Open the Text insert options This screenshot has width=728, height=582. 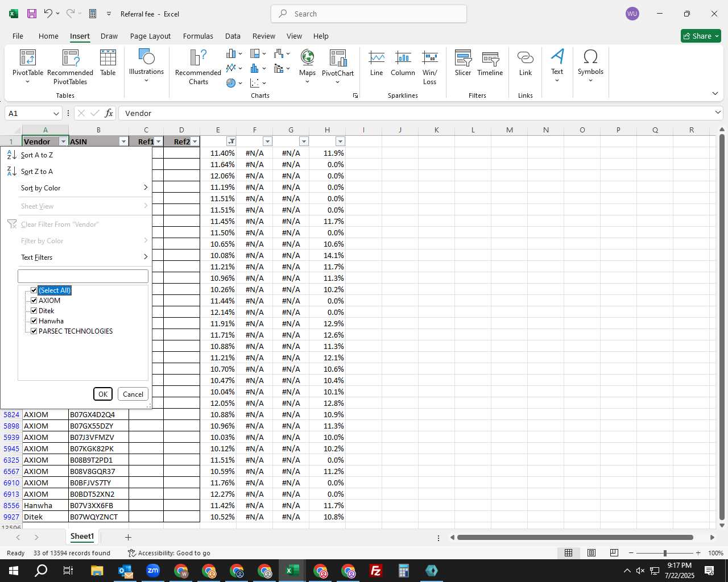(x=557, y=65)
